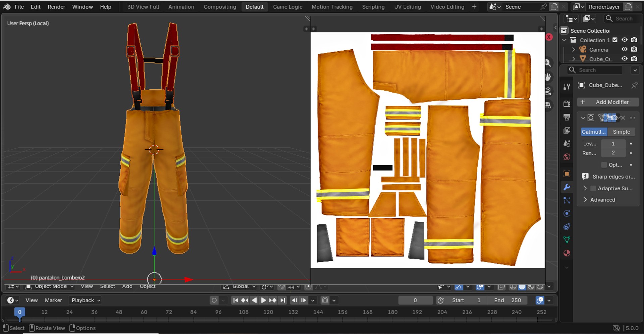Play the animation forward
This screenshot has height=334, width=644.
click(264, 300)
